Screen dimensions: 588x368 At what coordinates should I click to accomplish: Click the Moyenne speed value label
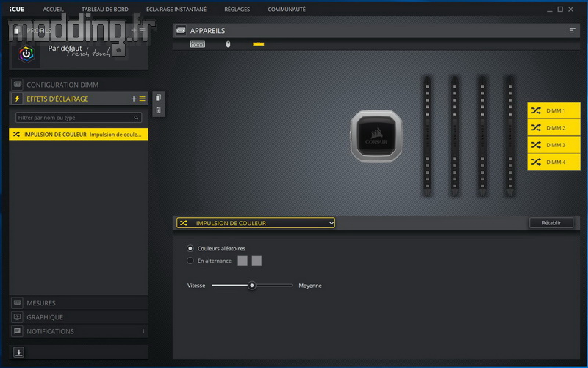310,286
